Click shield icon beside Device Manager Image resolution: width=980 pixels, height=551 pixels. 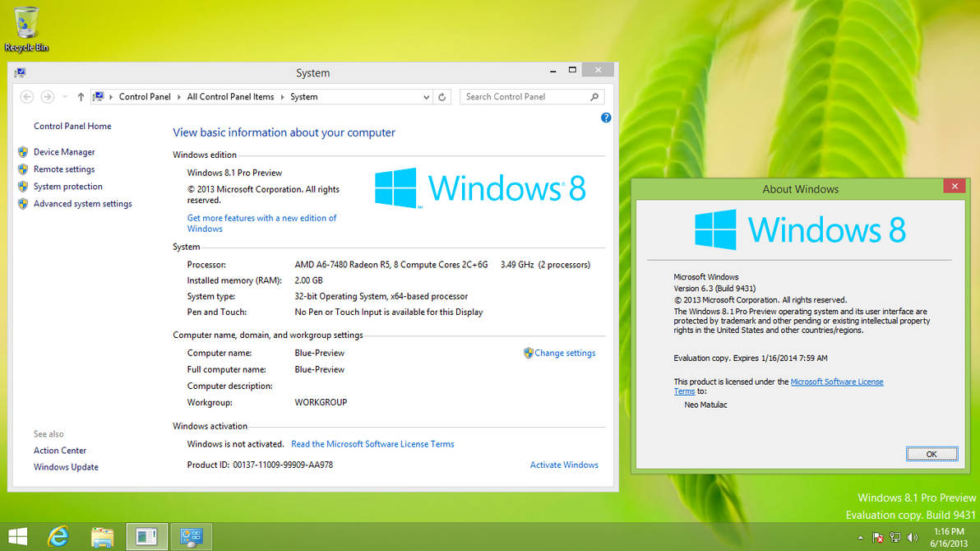pyautogui.click(x=23, y=152)
